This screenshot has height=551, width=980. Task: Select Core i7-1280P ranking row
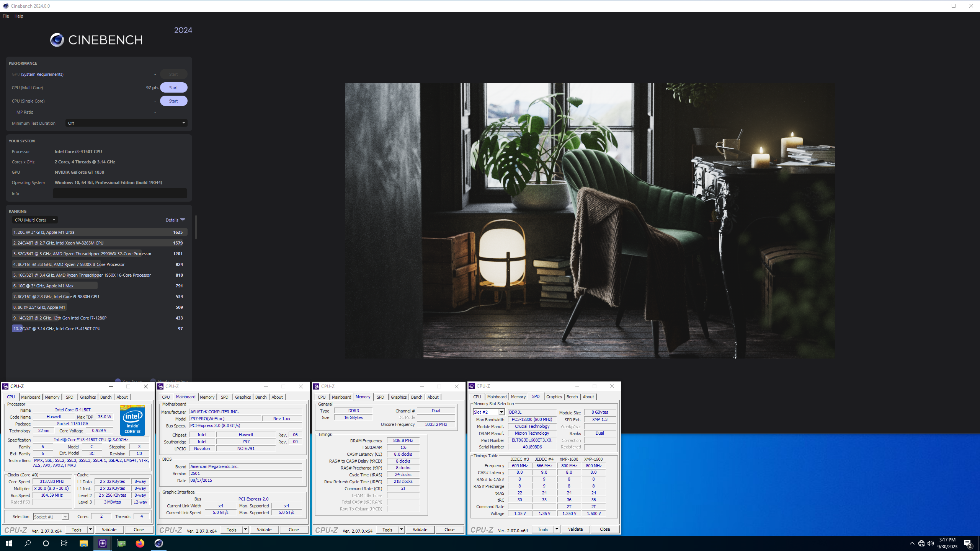click(100, 318)
